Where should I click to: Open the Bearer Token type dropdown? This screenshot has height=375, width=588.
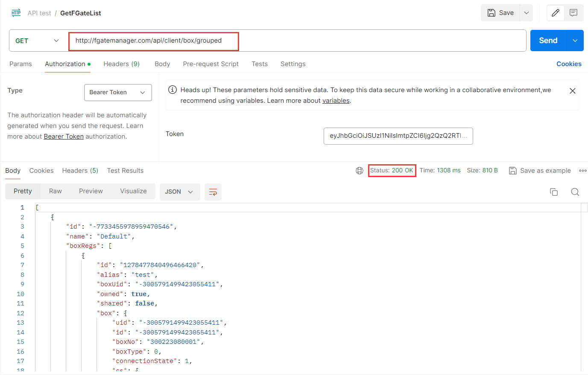point(118,93)
